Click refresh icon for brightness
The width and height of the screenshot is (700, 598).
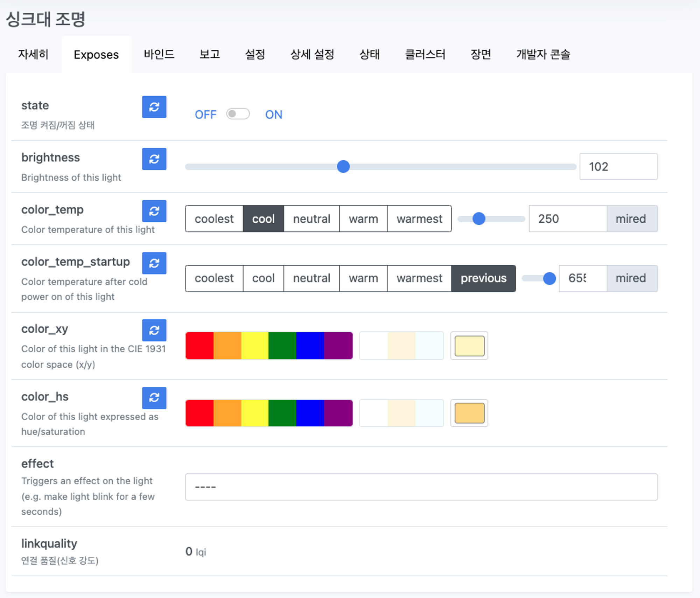click(154, 159)
